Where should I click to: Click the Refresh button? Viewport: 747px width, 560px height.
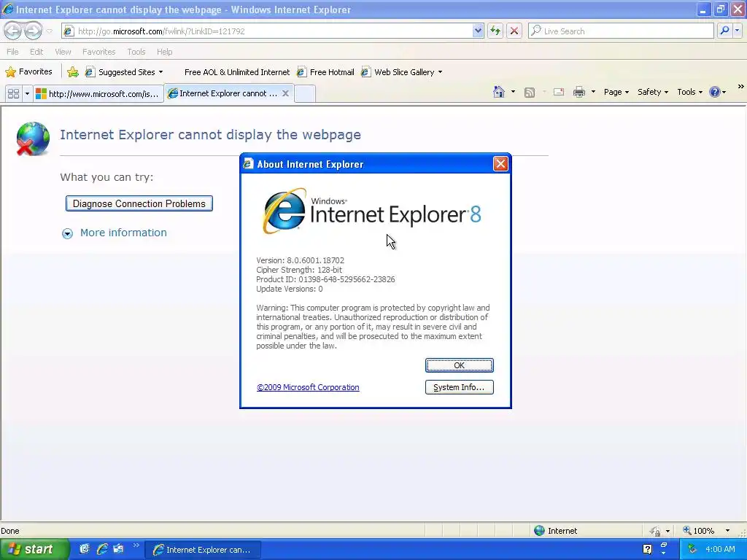[x=495, y=31]
